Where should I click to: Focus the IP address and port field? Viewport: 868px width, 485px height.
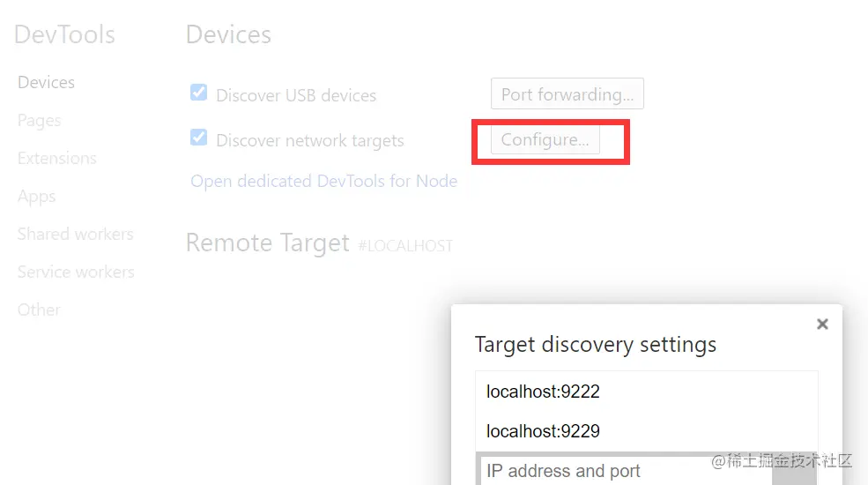pos(617,471)
